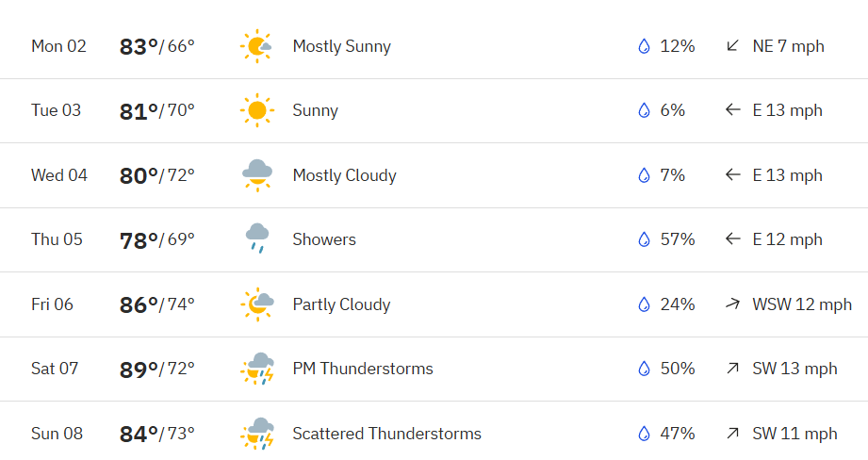Click the Mostly Cloudy icon for Wed 04
Viewport: 868px width, 460px height.
tap(257, 175)
